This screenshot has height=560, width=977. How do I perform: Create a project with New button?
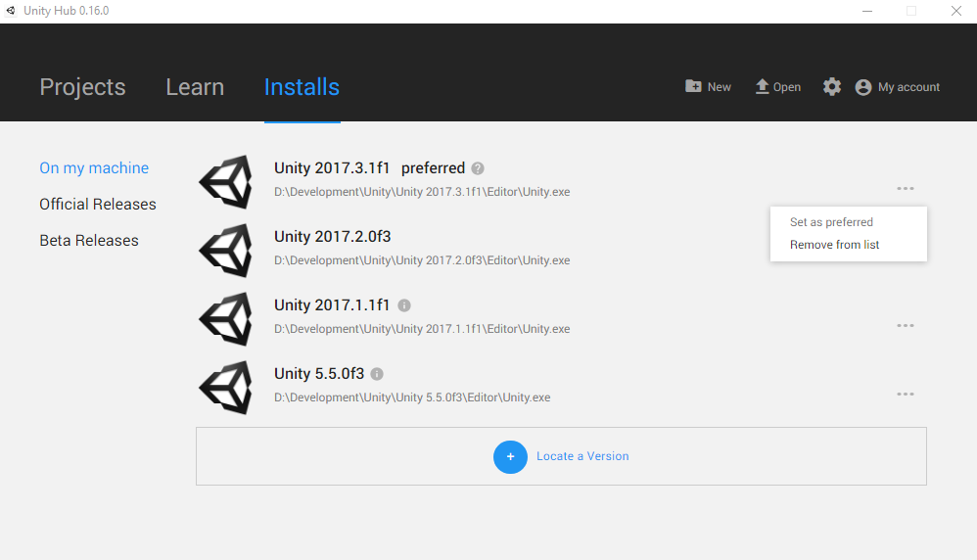click(708, 86)
